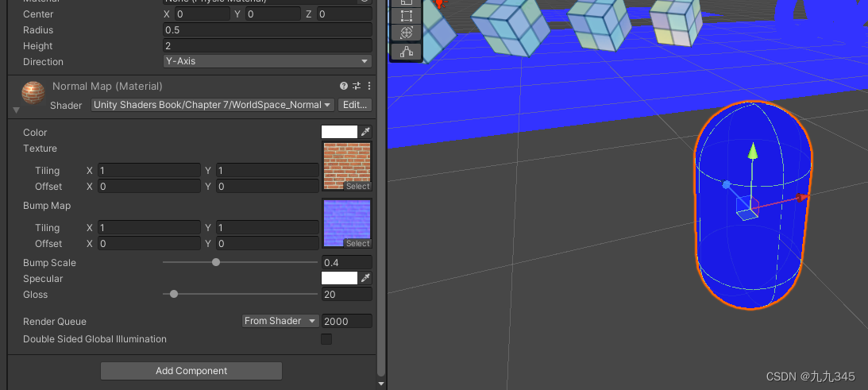
Task: Click the Edit... shader button
Action: [354, 105]
